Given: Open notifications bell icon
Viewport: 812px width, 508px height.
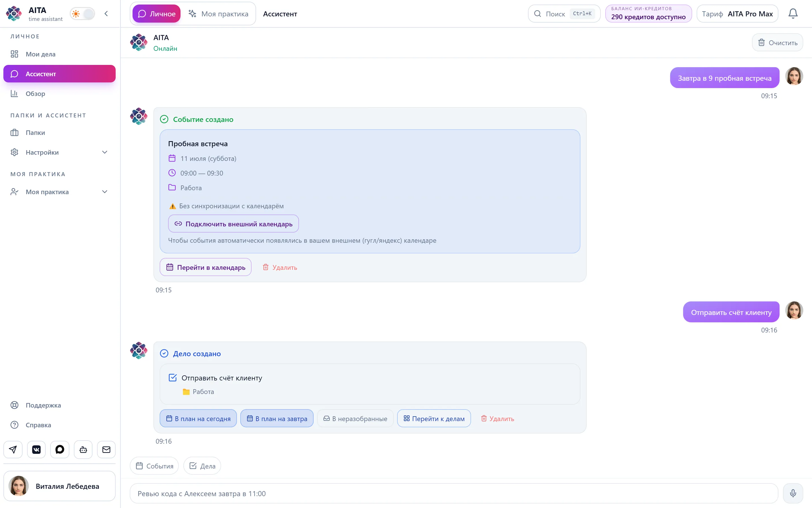Looking at the screenshot, I should coord(793,14).
